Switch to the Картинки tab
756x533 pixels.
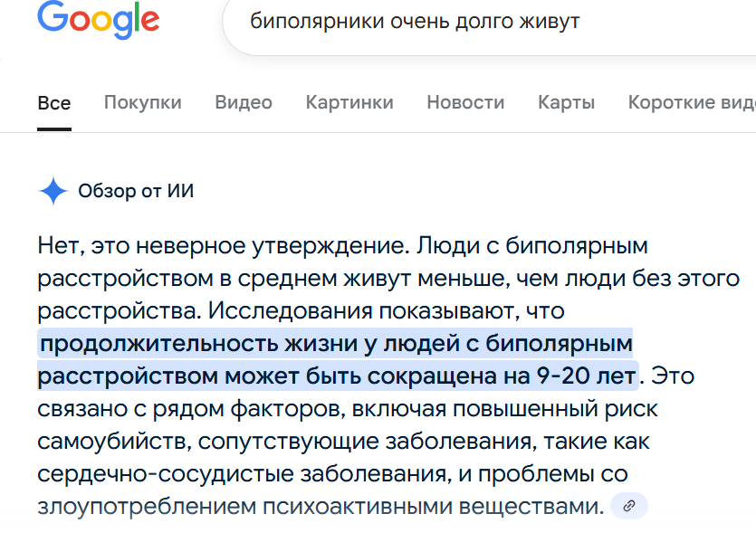coord(349,102)
